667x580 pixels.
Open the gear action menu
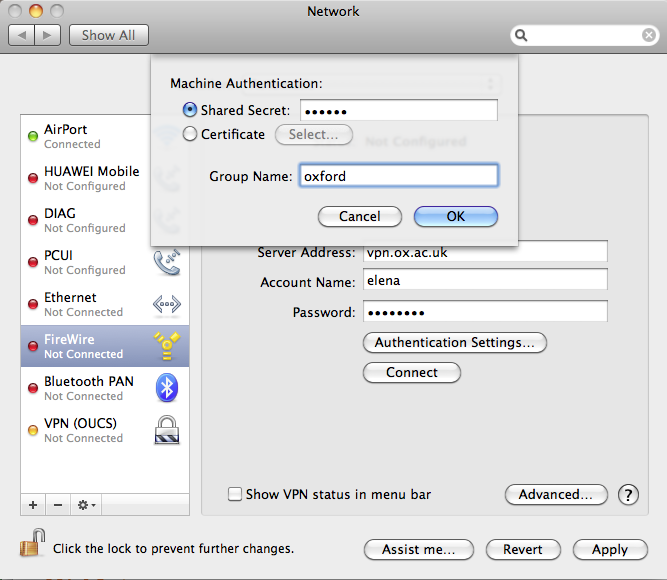87,505
